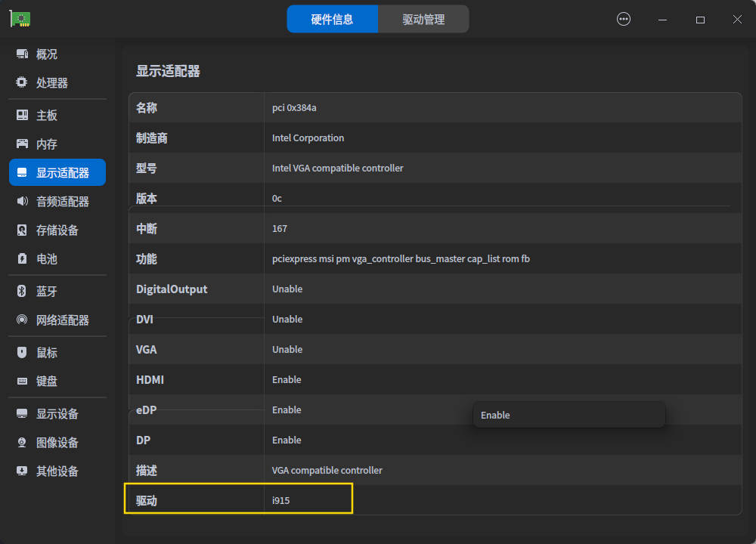Click the 制造商 row label
Screen dimensions: 756x544
(152, 138)
